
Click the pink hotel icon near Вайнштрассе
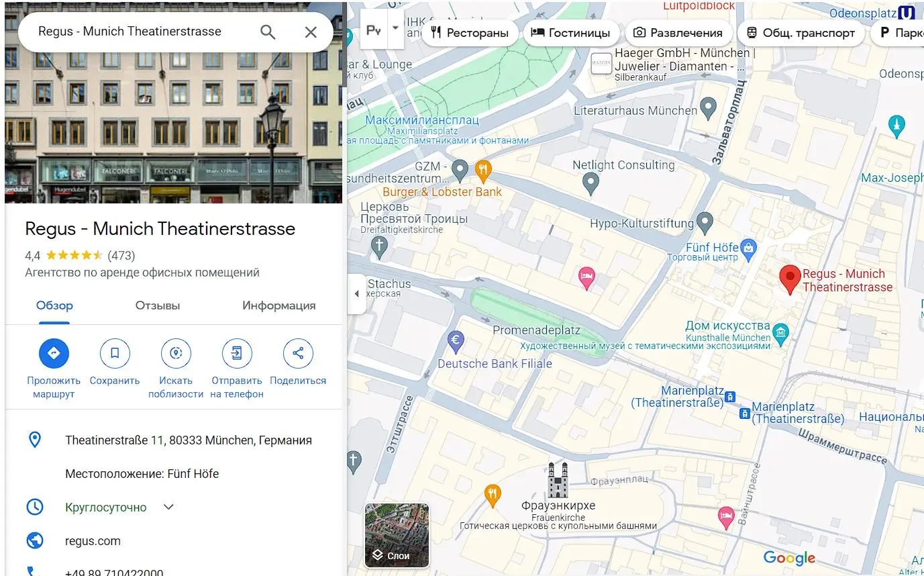click(726, 517)
